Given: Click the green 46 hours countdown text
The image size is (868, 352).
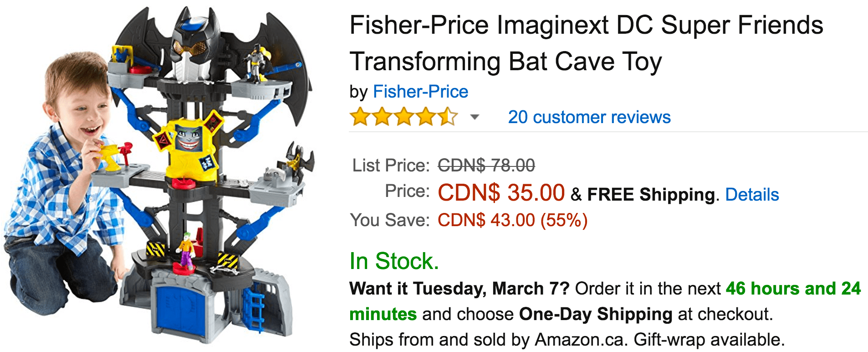Looking at the screenshot, I should click(792, 289).
